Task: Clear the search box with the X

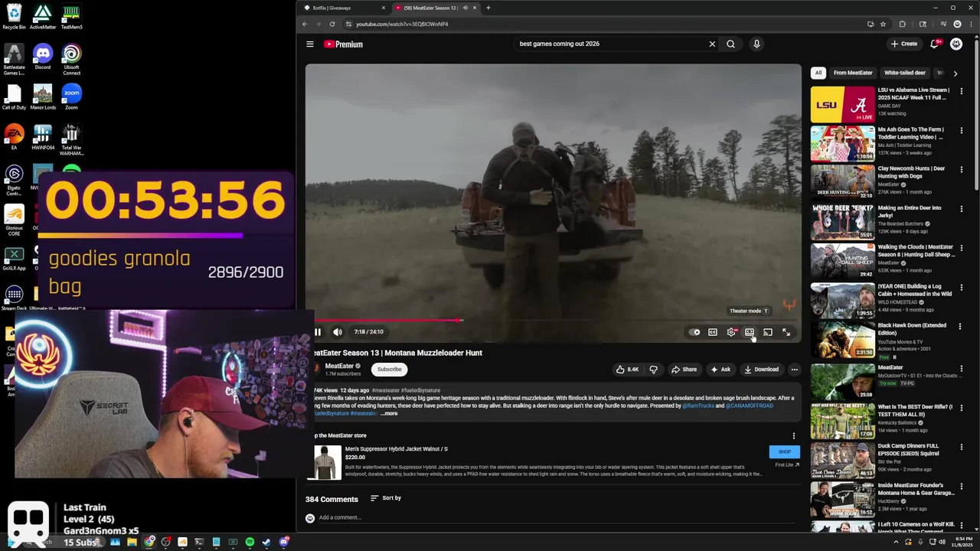Action: (x=712, y=44)
